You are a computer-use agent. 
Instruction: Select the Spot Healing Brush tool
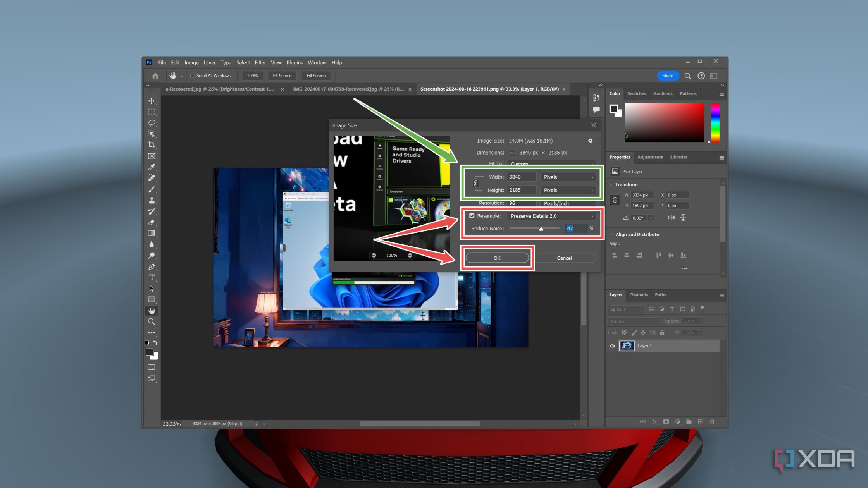[x=152, y=178]
